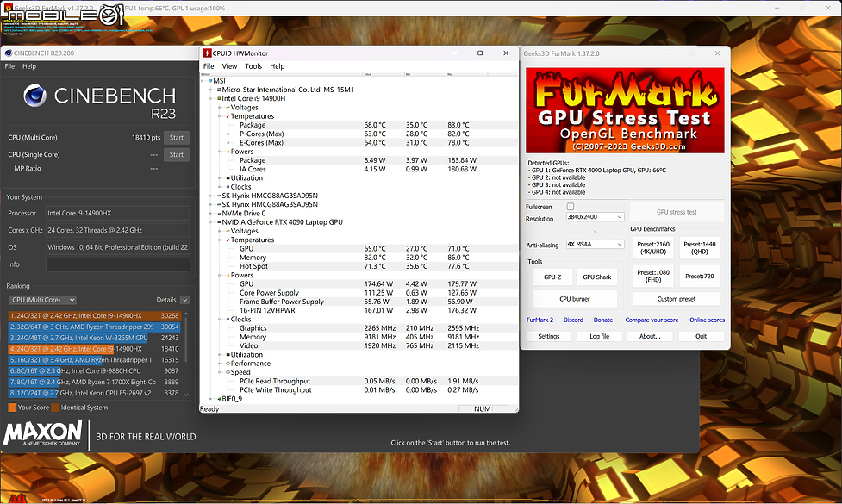The width and height of the screenshot is (842, 504).
Task: Open HWMonitor Help menu
Action: pos(278,66)
